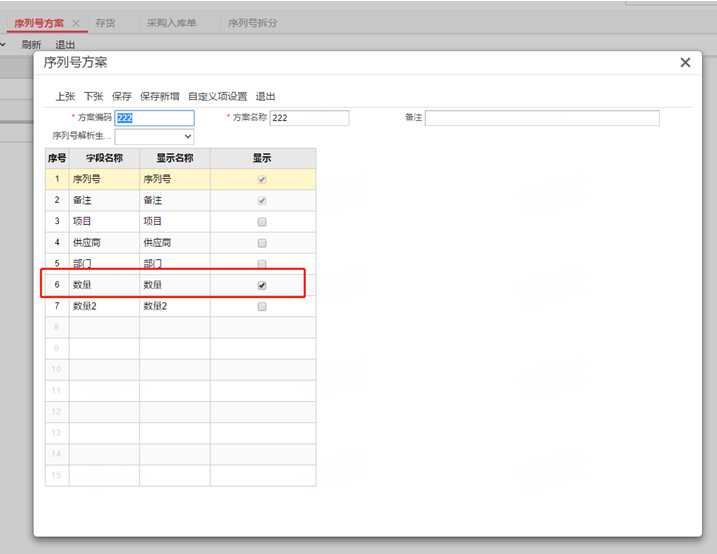Go to previous record with 上张
717x554 pixels.
point(65,96)
